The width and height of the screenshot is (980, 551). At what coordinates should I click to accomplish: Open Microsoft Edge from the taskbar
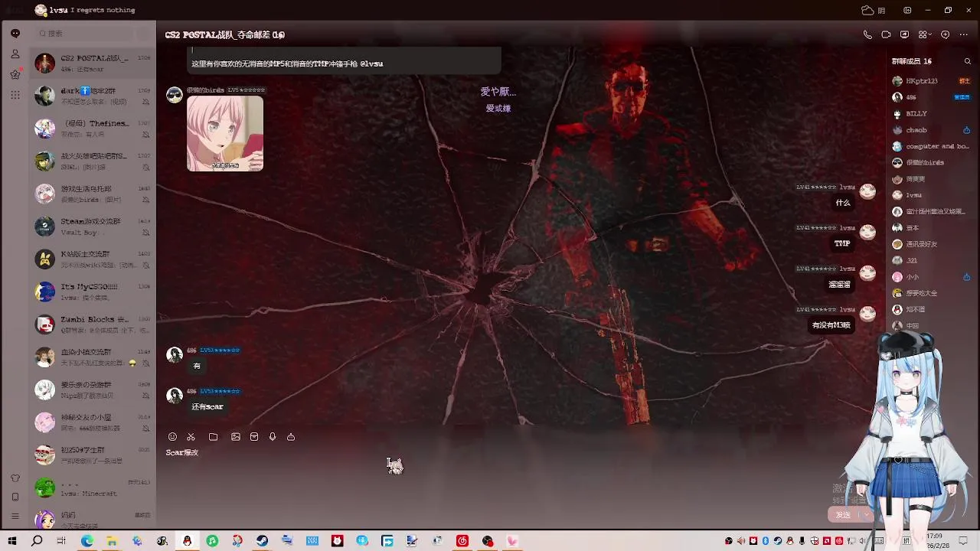(87, 541)
